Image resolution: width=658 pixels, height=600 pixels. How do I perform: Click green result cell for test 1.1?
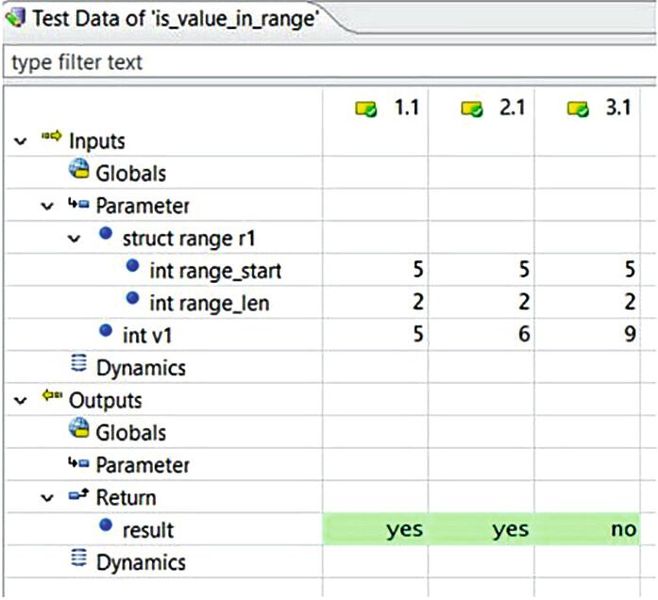[x=375, y=529]
